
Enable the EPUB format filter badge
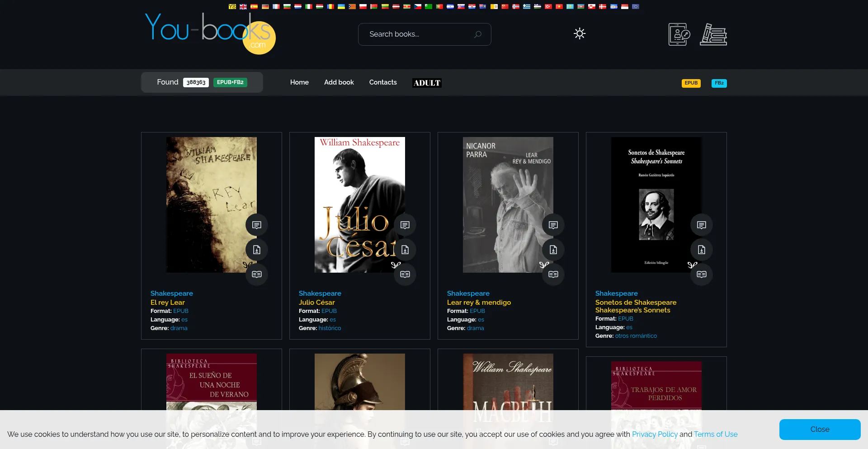691,83
